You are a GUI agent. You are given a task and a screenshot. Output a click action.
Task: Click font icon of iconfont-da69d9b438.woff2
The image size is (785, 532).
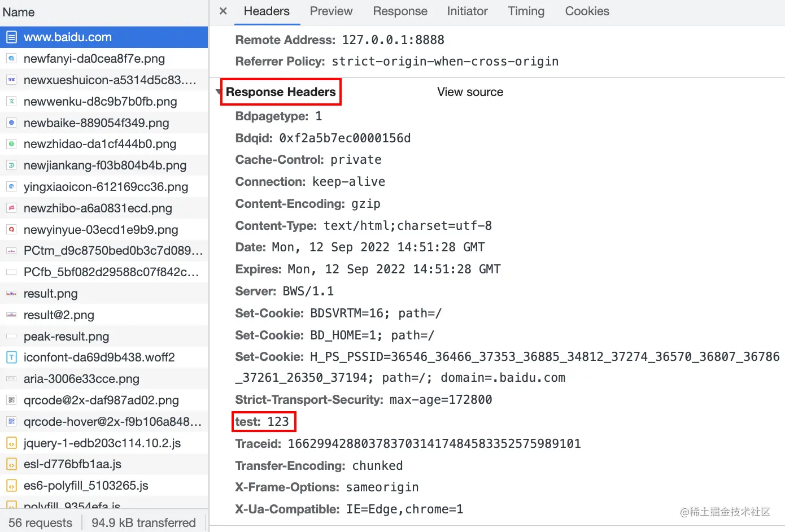point(11,357)
